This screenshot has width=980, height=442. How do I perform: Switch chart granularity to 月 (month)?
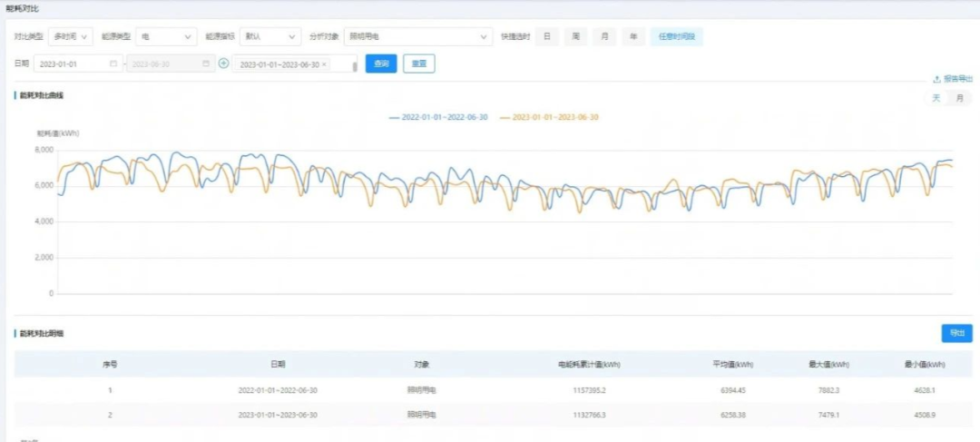pyautogui.click(x=959, y=98)
